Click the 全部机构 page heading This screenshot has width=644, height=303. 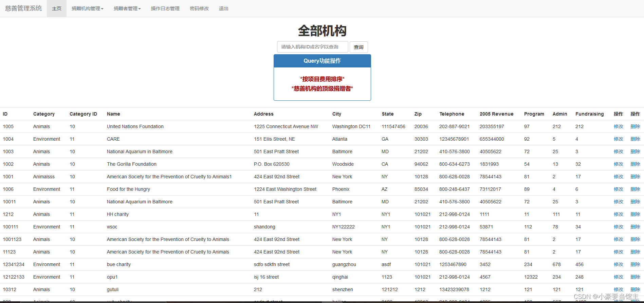tap(322, 31)
